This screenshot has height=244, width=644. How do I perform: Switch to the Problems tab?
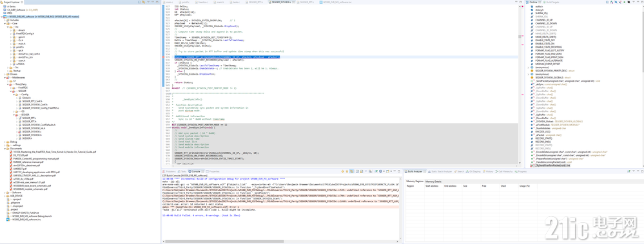pyautogui.click(x=170, y=171)
